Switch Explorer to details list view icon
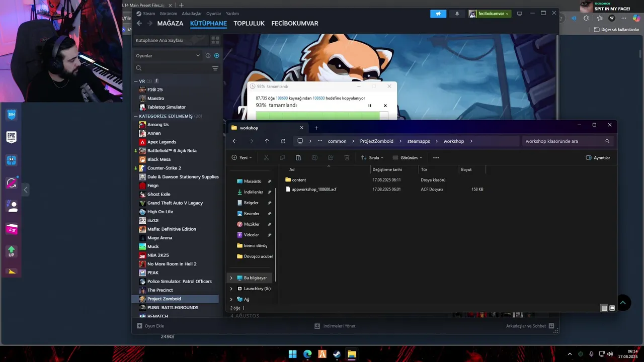644x362 pixels. pos(604,308)
